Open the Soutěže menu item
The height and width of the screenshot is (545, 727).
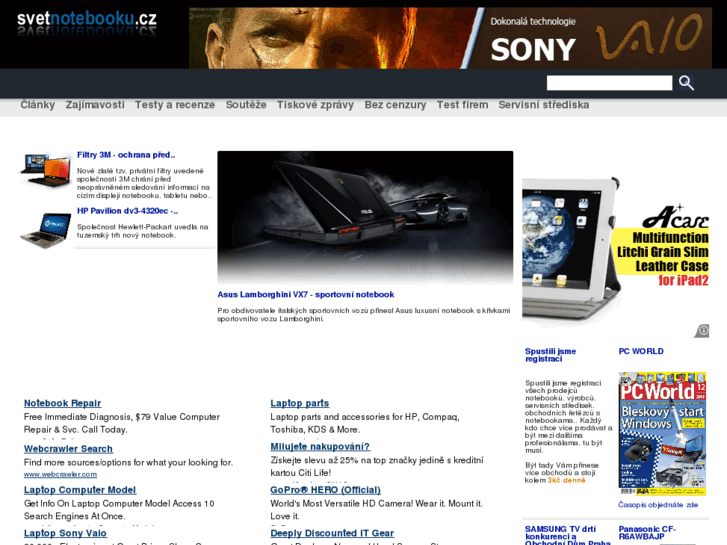point(246,105)
